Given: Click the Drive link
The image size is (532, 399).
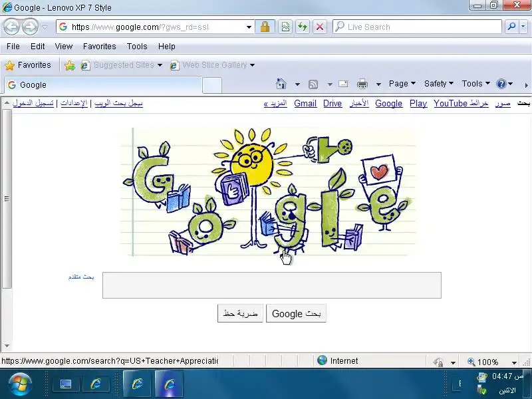Looking at the screenshot, I should [x=332, y=104].
